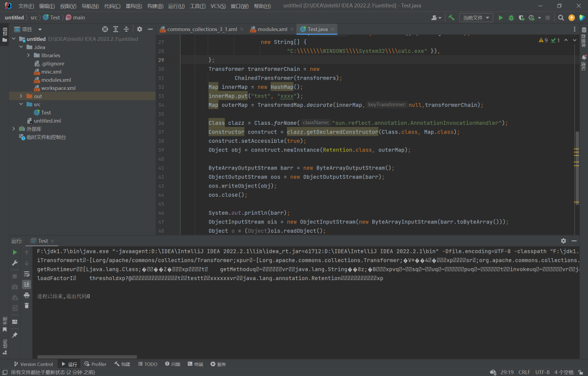
Task: Open the 服务 services tool window
Action: click(x=218, y=364)
